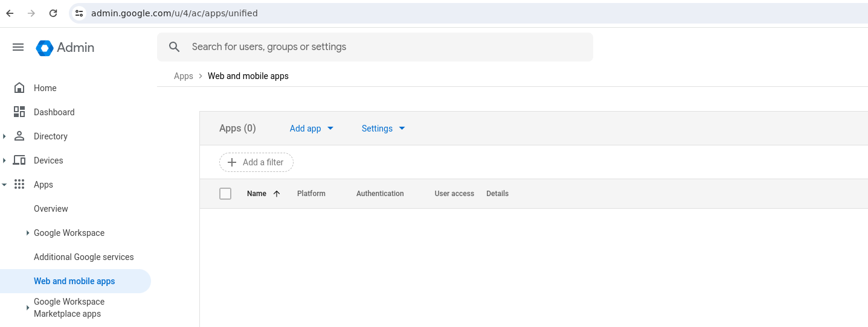The image size is (868, 327).
Task: Click the Home house icon
Action: click(x=19, y=88)
